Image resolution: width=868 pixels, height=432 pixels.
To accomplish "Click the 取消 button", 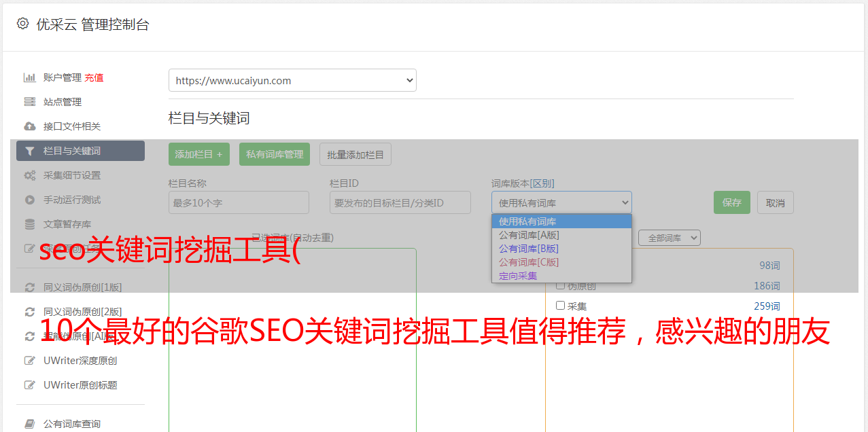I will pos(776,202).
